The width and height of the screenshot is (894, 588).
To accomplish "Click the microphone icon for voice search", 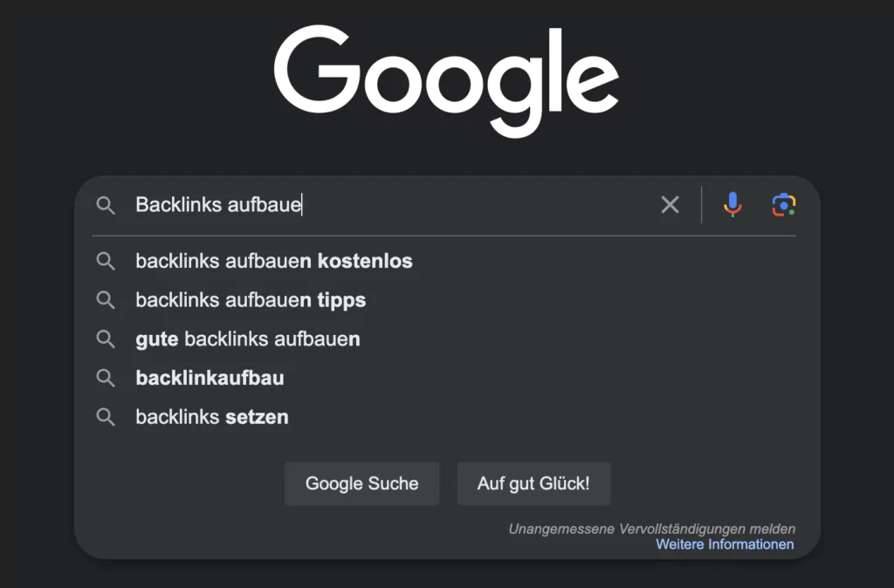I will pos(732,204).
